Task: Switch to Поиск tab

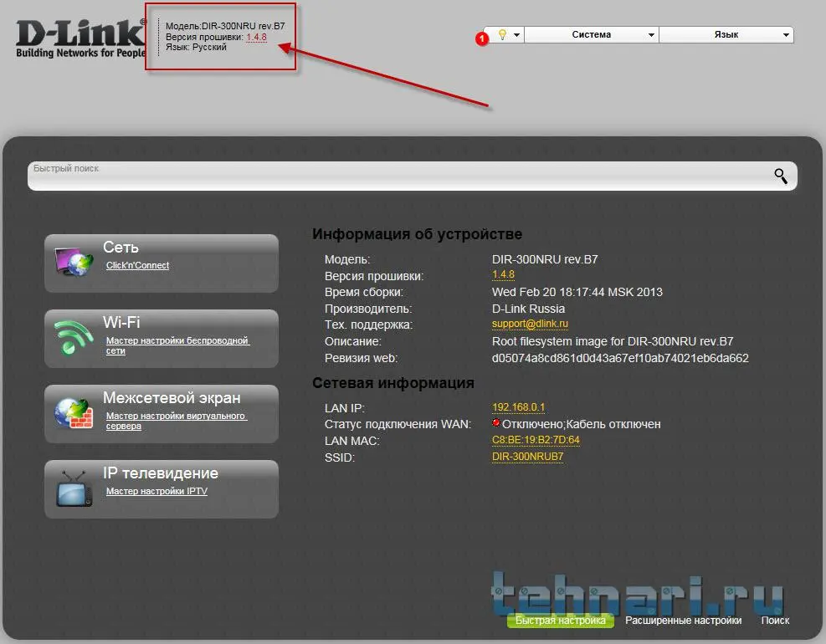Action: pos(775,621)
